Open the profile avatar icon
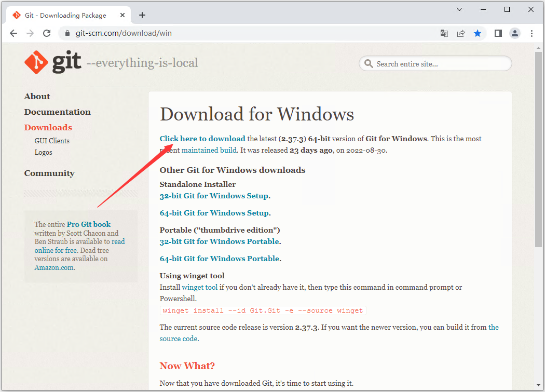545x392 pixels. 515,33
